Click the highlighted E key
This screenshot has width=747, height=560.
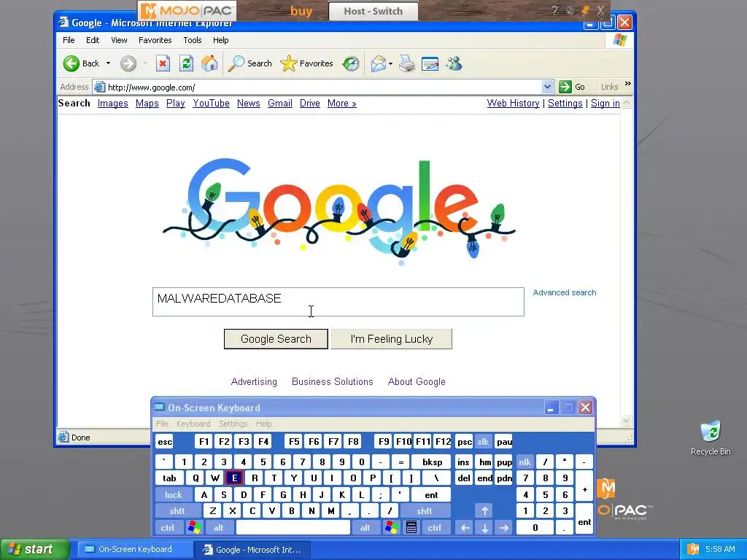point(234,478)
